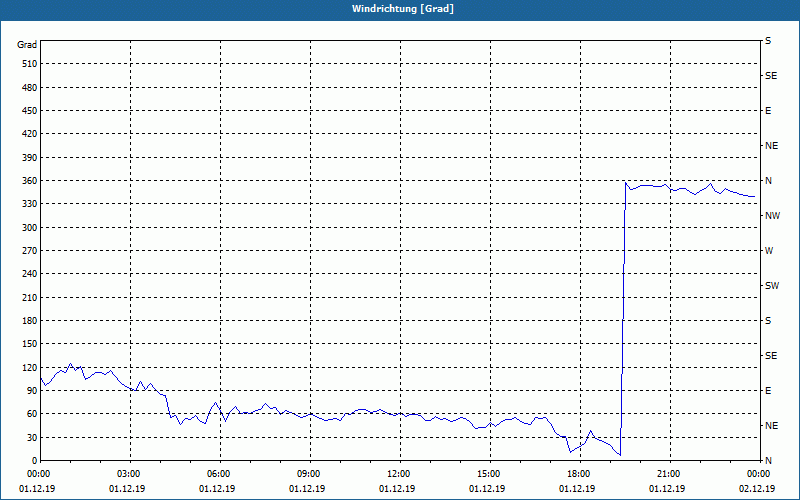This screenshot has width=800, height=500.
Task: Select the 01.12.19 date under 12:00
Action: pyautogui.click(x=397, y=488)
